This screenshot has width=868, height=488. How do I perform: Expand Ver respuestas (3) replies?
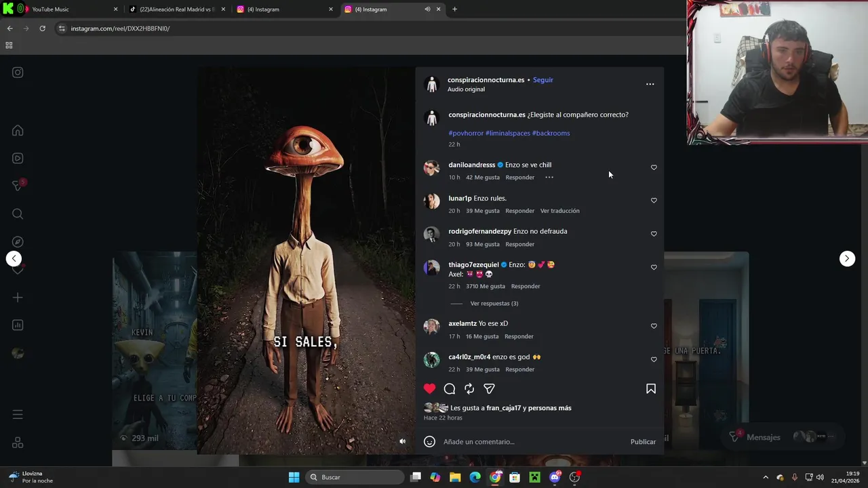pos(494,304)
